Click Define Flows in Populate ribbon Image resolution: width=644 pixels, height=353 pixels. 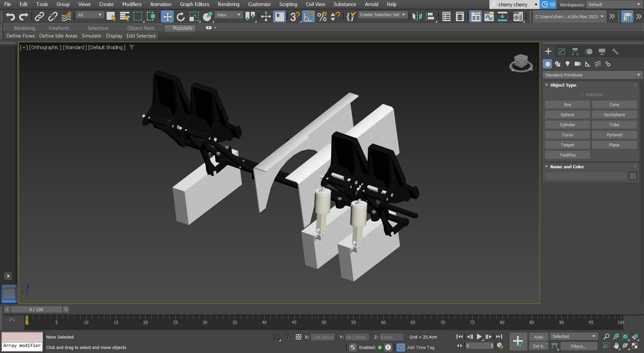click(20, 36)
